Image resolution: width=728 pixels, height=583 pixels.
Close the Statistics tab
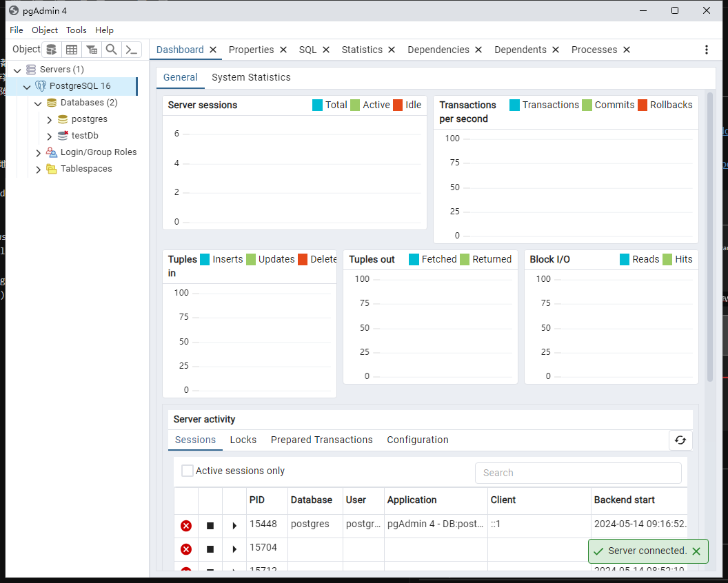(x=392, y=50)
